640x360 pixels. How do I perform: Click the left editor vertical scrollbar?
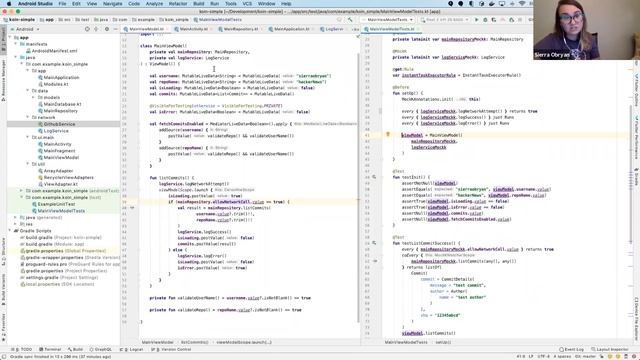[x=359, y=188]
